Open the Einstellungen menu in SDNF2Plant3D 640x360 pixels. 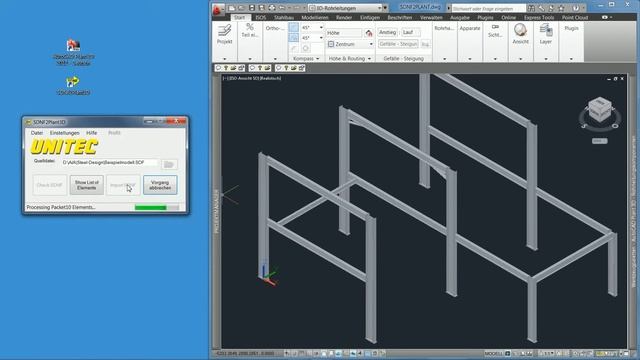pyautogui.click(x=64, y=133)
